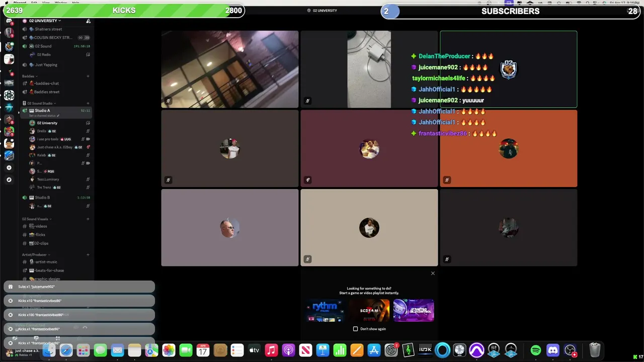Open OBS Studio in the Dock
644x362 pixels.
click(x=570, y=350)
